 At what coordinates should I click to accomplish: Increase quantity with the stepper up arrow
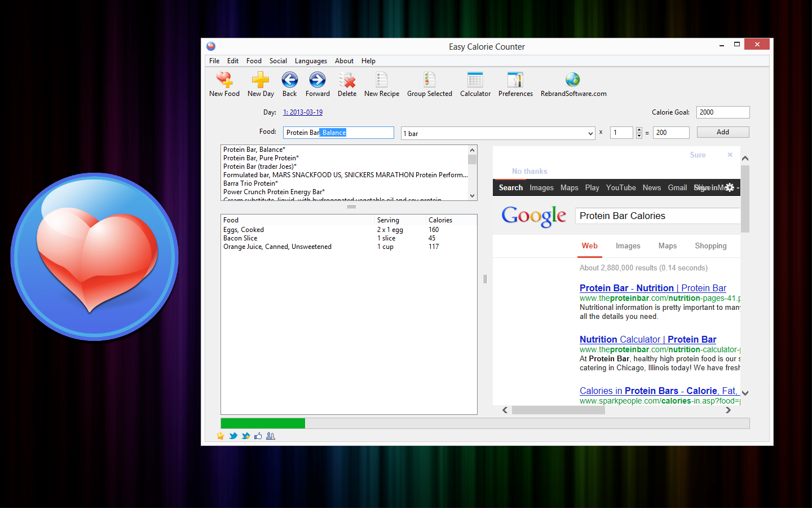(639, 130)
